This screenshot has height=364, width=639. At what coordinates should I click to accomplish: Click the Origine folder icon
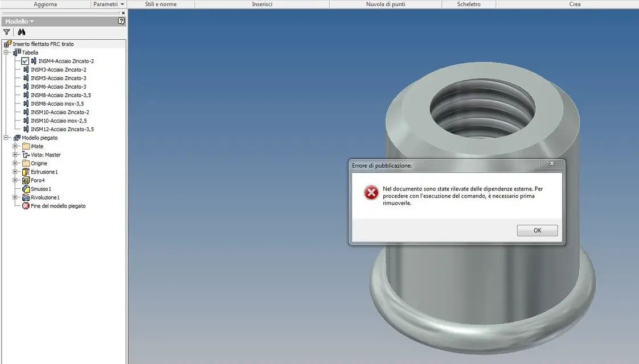(26, 163)
